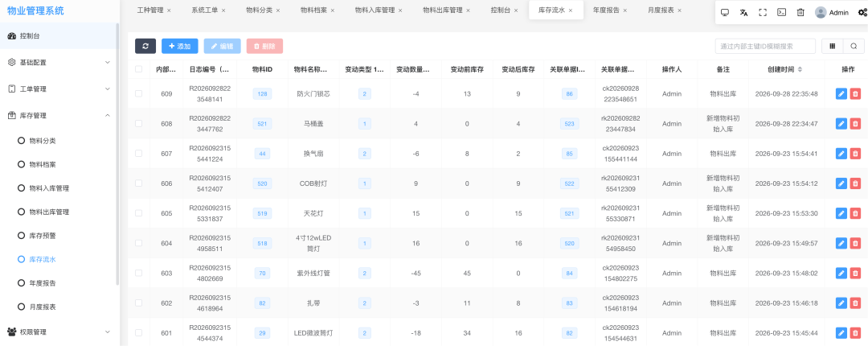Delete row 608 with red trash icon
868x346 pixels.
[855, 124]
